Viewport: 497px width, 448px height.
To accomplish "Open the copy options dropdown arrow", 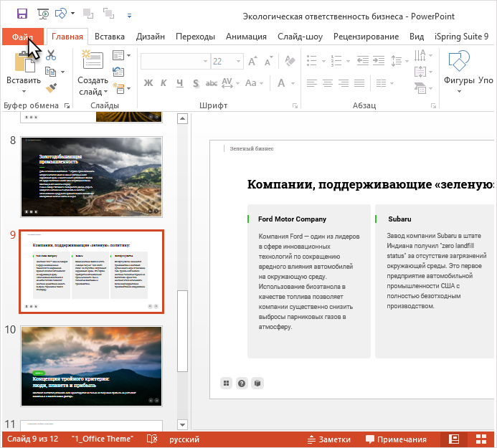I will [63, 72].
